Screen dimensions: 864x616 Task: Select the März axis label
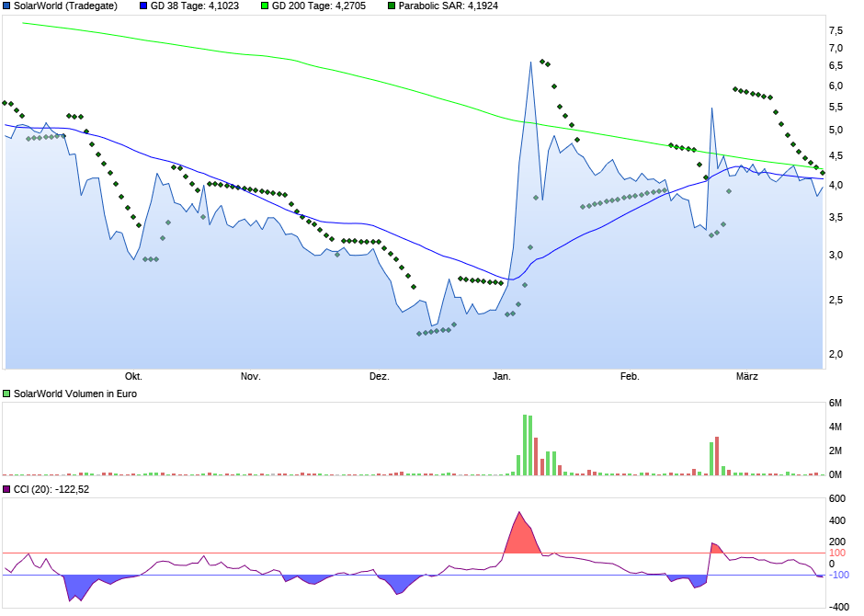[746, 374]
